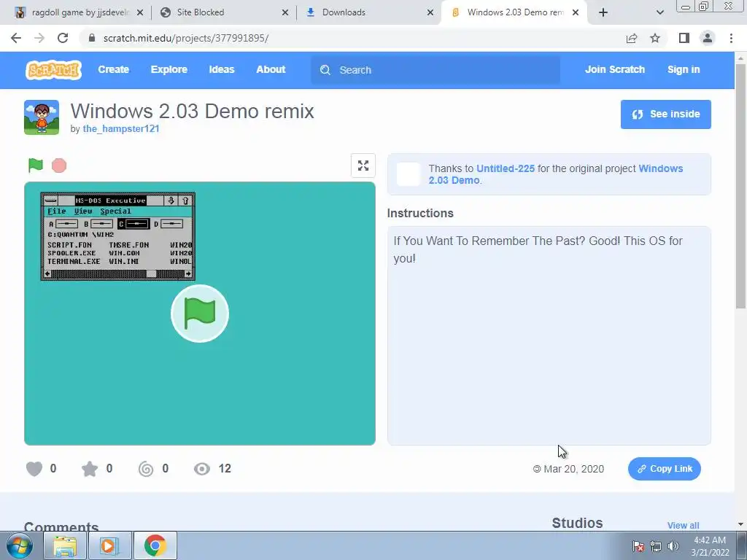
Task: Click the Mar 20, 2020 date text
Action: pos(573,469)
